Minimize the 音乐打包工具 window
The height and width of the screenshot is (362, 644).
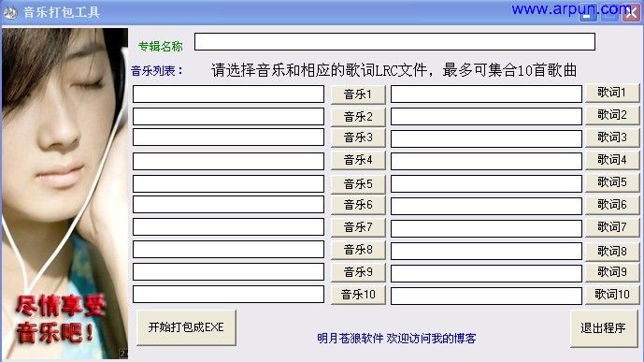588,13
